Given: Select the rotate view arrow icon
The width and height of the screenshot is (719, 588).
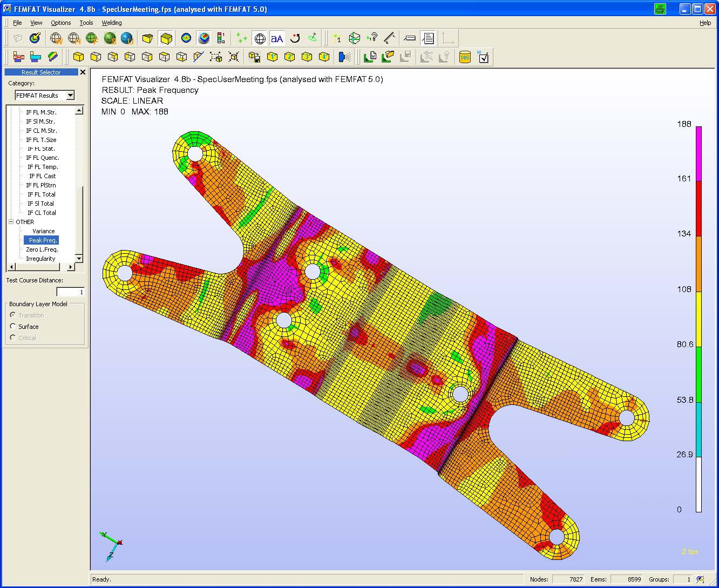Looking at the screenshot, I should (x=295, y=38).
